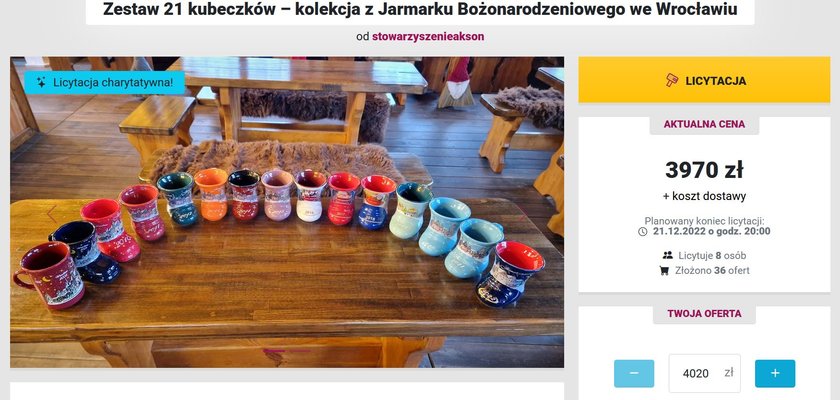Click the sparkle icon on the charity badge
Image resolution: width=840 pixels, height=400 pixels.
point(41,82)
